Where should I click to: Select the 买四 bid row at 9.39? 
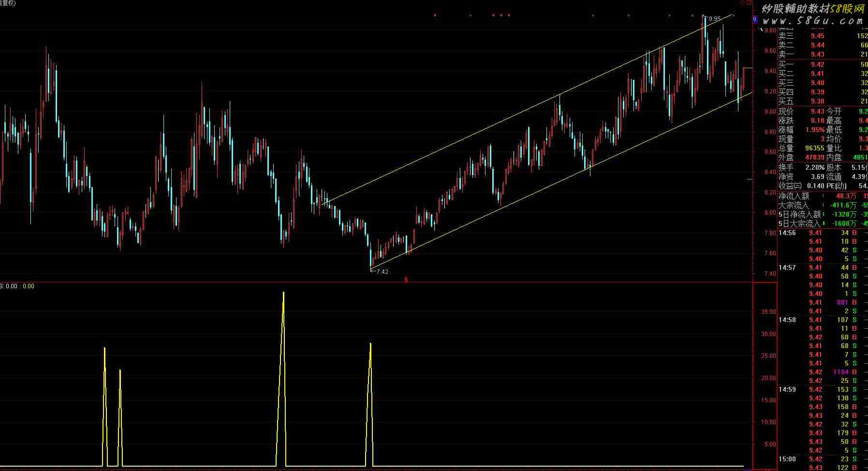coord(823,92)
